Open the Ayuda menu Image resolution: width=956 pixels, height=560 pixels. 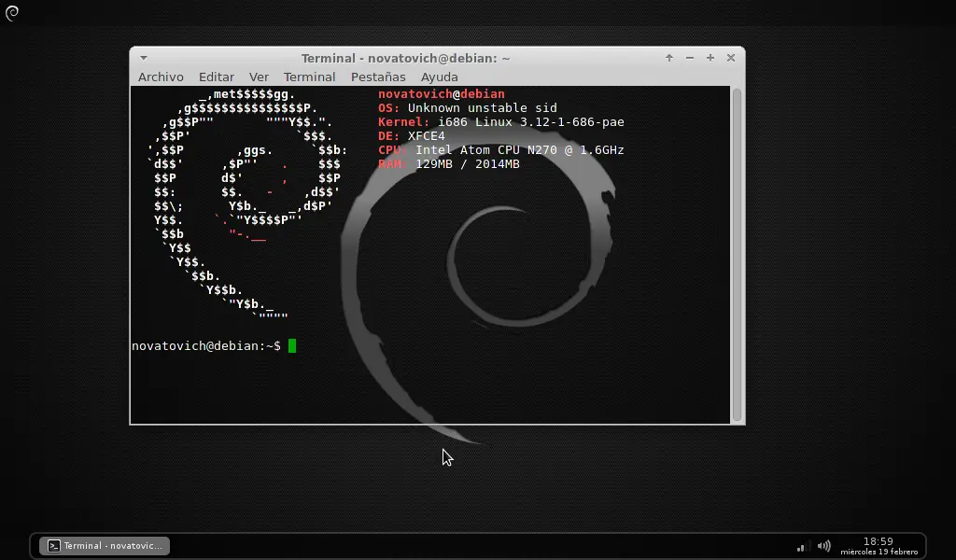click(x=439, y=77)
